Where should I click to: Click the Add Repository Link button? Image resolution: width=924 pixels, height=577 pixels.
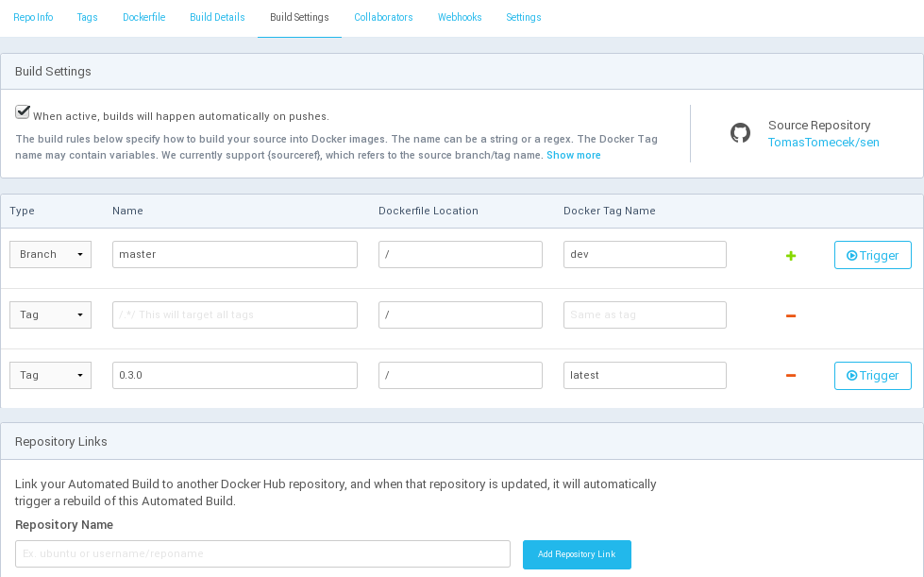tap(577, 554)
